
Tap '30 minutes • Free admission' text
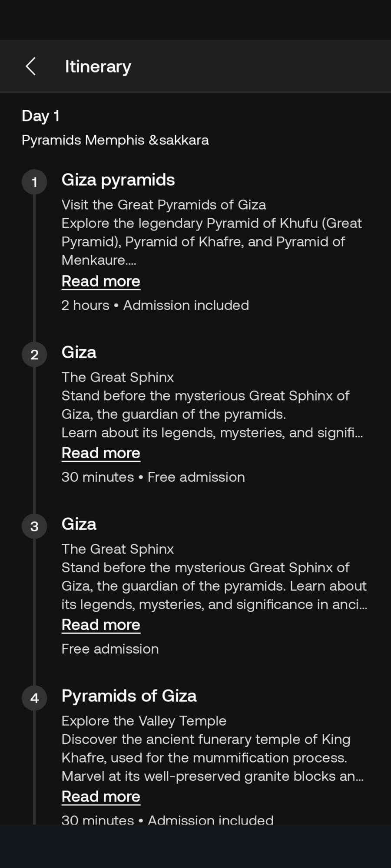point(153,477)
